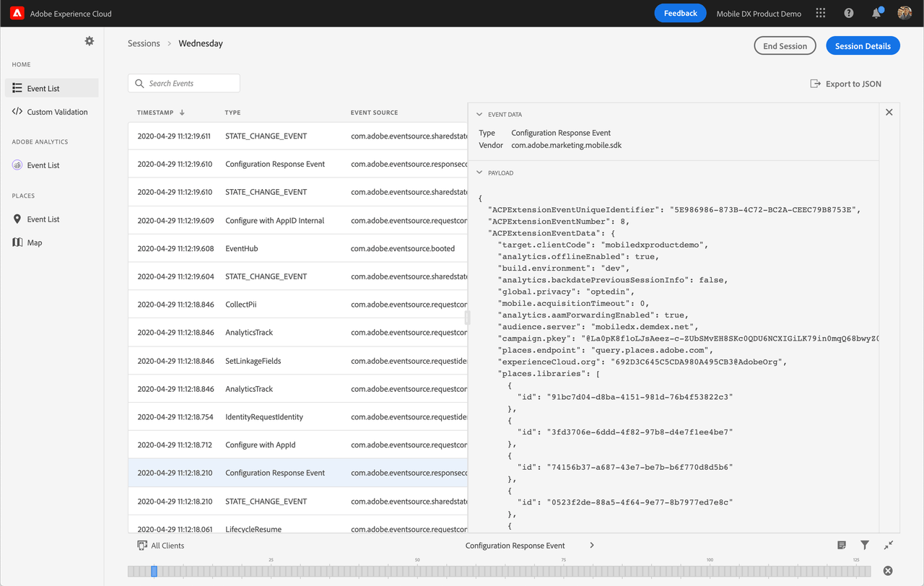Select the EventHub event row
This screenshot has width=924, height=586.
298,248
